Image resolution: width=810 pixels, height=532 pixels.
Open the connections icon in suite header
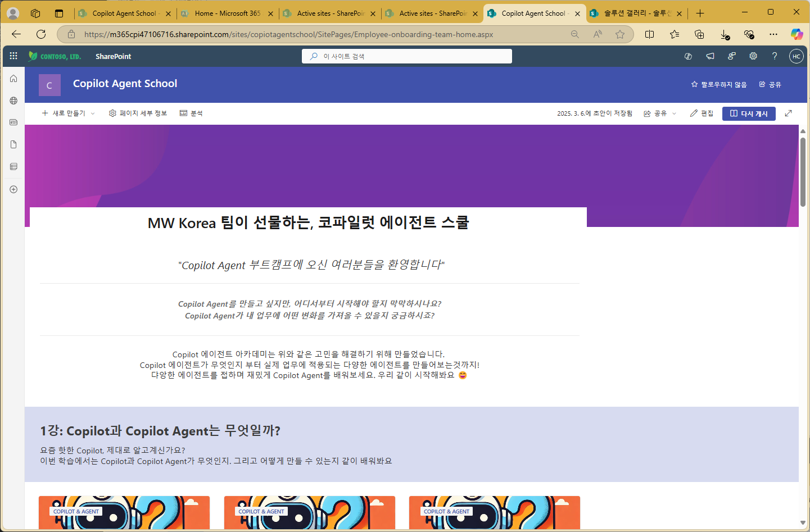(731, 56)
